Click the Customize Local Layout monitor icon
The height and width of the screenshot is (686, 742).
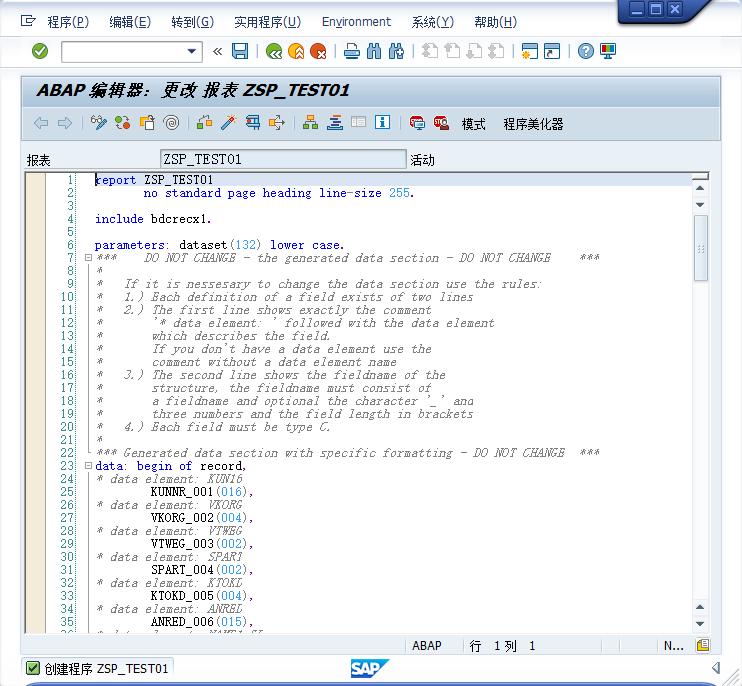coord(608,51)
